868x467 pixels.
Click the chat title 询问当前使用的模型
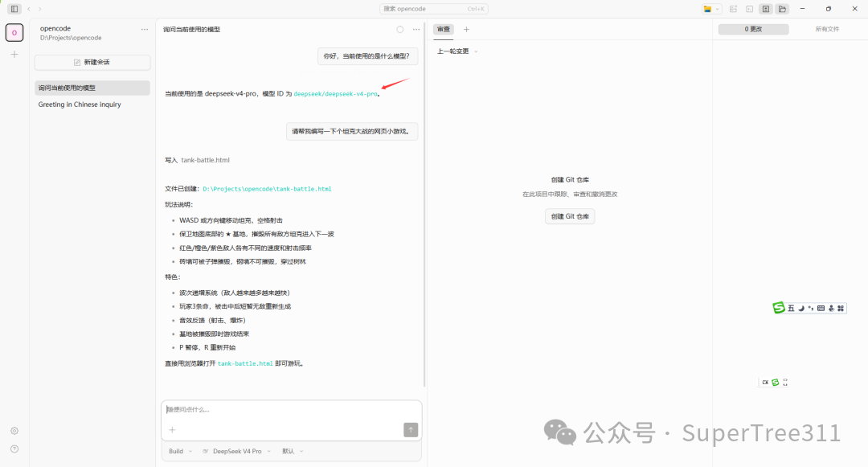(x=191, y=29)
